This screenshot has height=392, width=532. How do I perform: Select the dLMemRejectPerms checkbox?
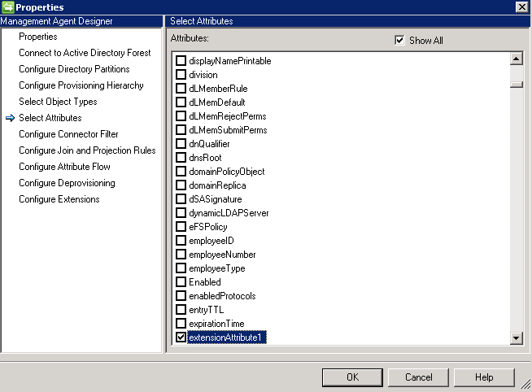[181, 116]
